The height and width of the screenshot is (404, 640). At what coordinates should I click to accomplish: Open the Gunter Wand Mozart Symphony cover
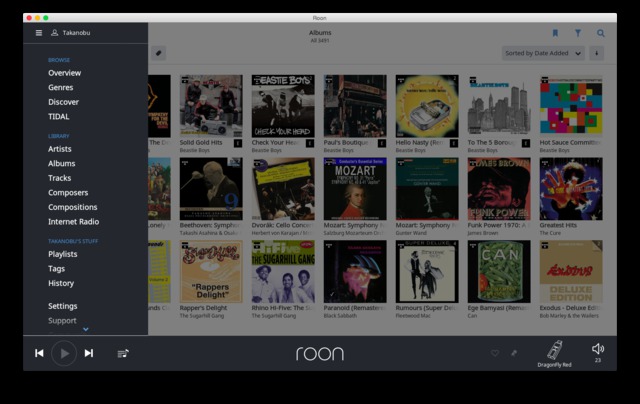(427, 189)
